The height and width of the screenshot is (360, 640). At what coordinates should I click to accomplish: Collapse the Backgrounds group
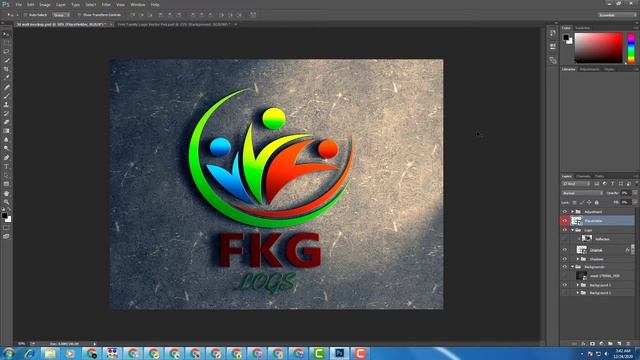tap(572, 267)
